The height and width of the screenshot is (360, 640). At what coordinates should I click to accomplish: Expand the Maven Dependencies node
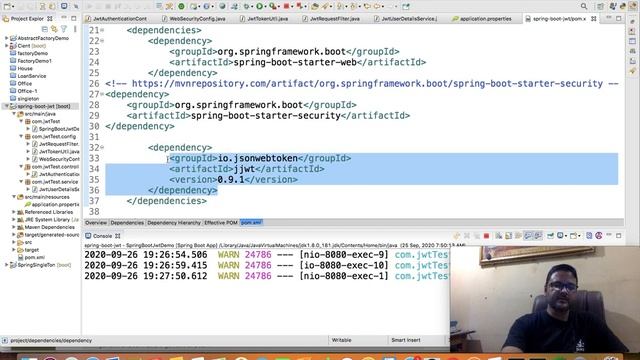tap(14, 227)
